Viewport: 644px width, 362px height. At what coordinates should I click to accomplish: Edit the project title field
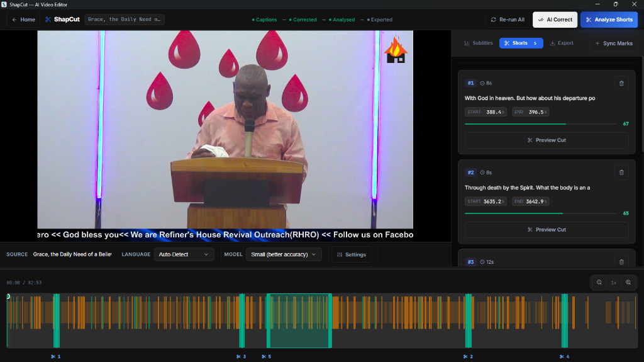pyautogui.click(x=124, y=20)
